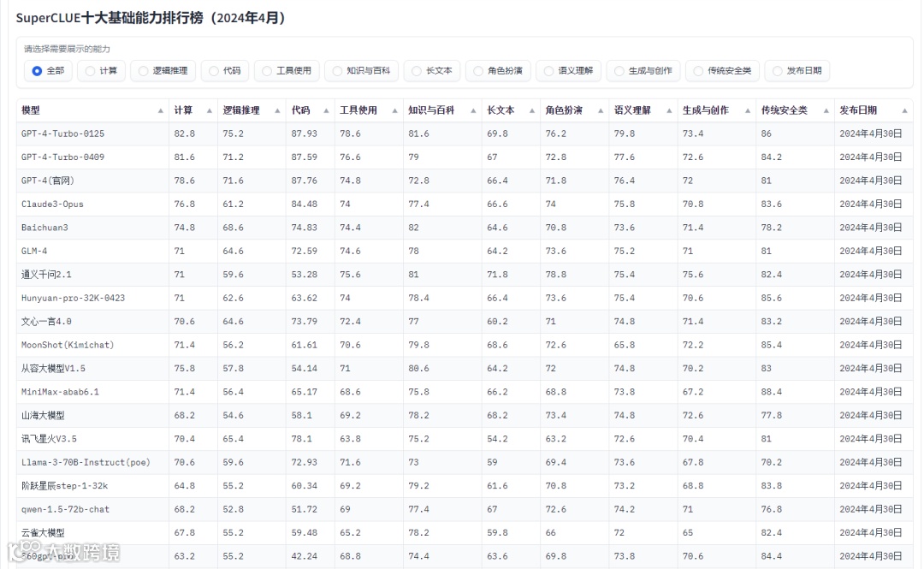Click code score 42.24 in bottom row
Screen dimensions: 924x569
pos(304,557)
